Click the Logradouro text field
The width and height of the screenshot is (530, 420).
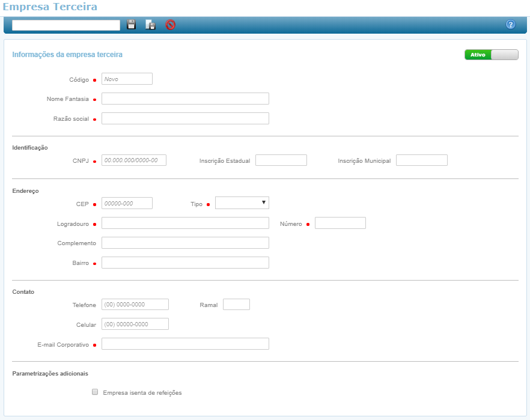click(x=185, y=223)
